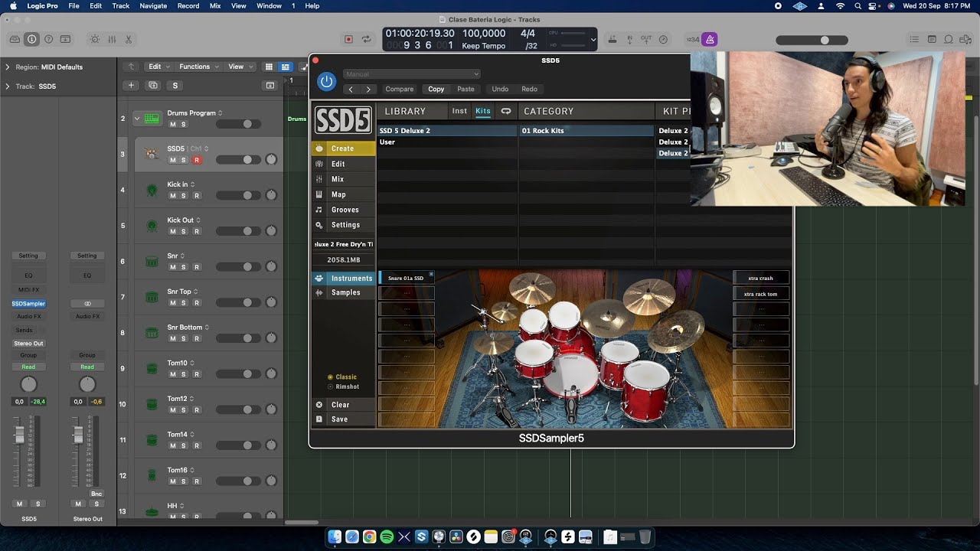Toggle the SSD5 plugin power button
Screen dimensions: 980x551
pyautogui.click(x=327, y=81)
